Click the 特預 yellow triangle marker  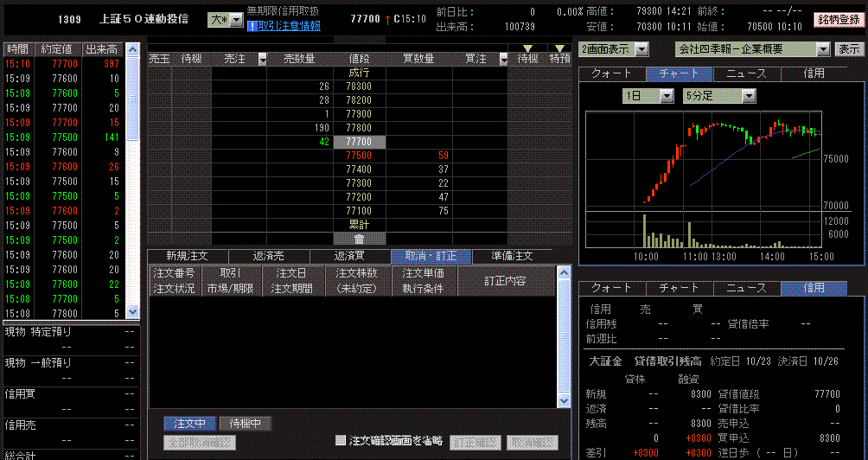pyautogui.click(x=561, y=48)
